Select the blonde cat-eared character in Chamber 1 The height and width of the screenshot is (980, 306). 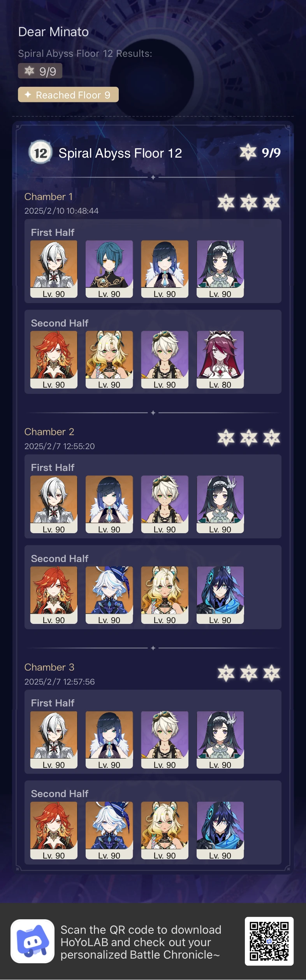tap(109, 360)
